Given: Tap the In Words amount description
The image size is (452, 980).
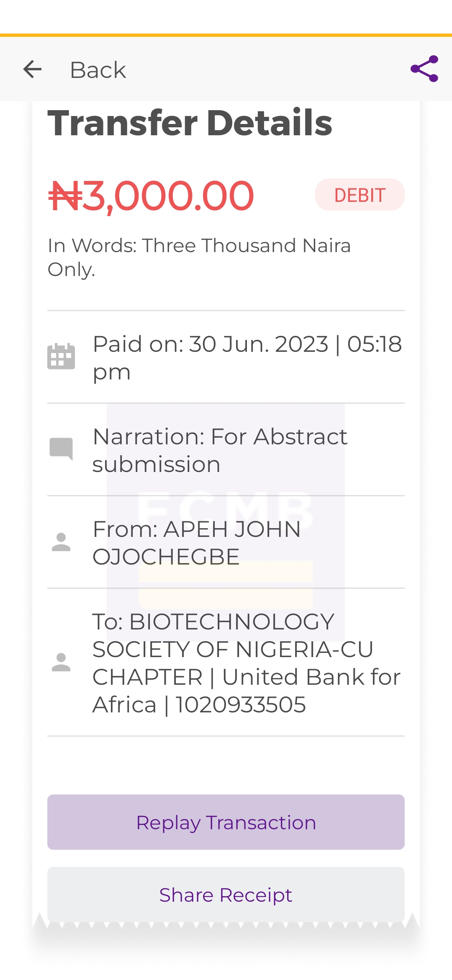Looking at the screenshot, I should tap(199, 257).
